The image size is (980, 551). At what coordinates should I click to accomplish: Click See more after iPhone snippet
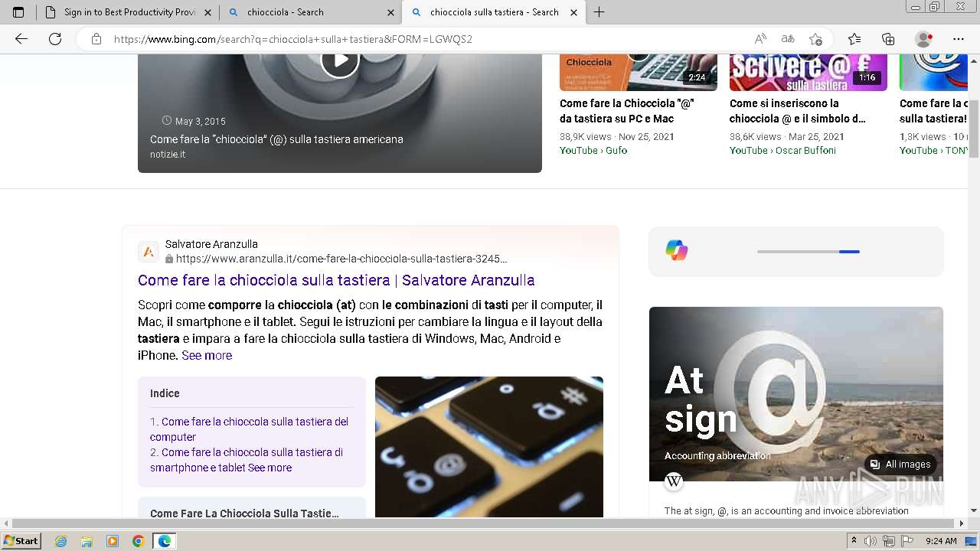pyautogui.click(x=207, y=355)
